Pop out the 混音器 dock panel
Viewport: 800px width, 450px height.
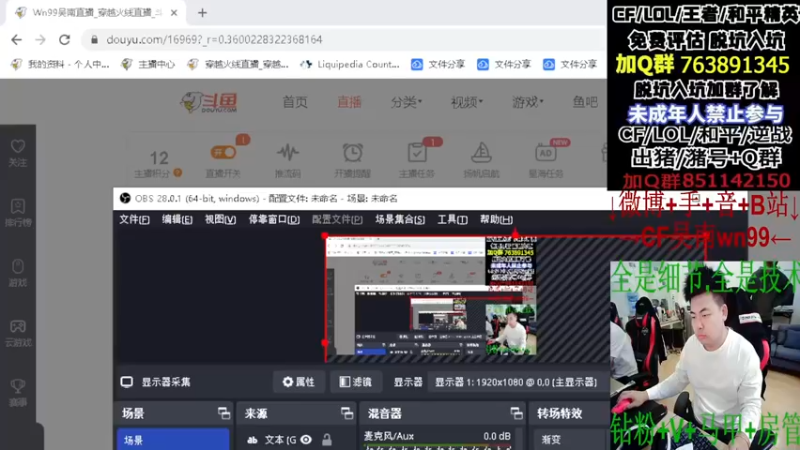516,413
